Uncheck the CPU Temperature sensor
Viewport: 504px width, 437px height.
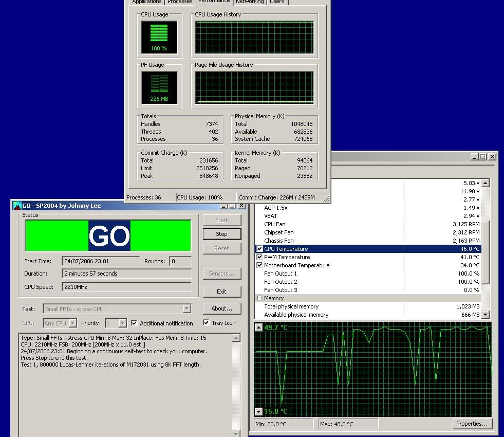point(259,249)
